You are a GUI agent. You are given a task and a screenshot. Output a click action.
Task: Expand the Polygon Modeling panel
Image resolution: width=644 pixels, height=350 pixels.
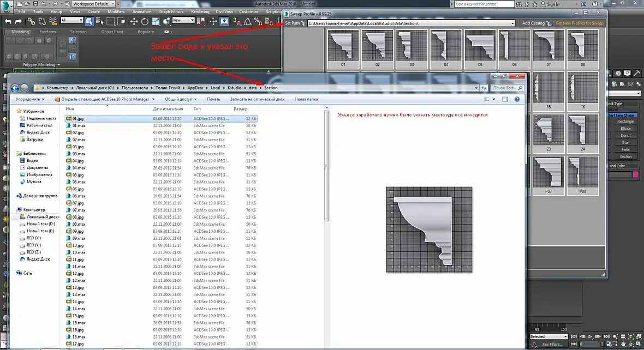tap(41, 64)
